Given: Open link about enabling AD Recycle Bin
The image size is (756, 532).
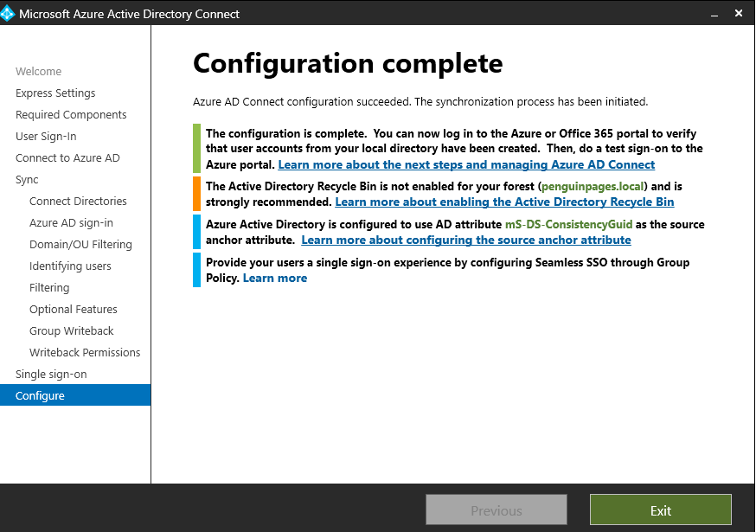Looking at the screenshot, I should click(504, 202).
